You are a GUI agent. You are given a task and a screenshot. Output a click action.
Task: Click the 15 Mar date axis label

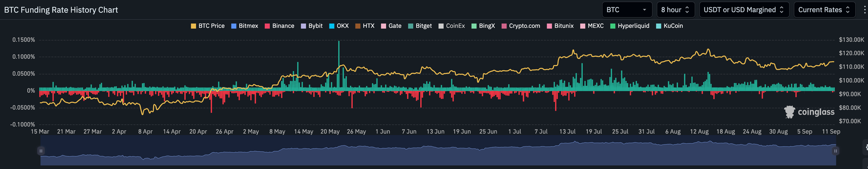(40, 131)
